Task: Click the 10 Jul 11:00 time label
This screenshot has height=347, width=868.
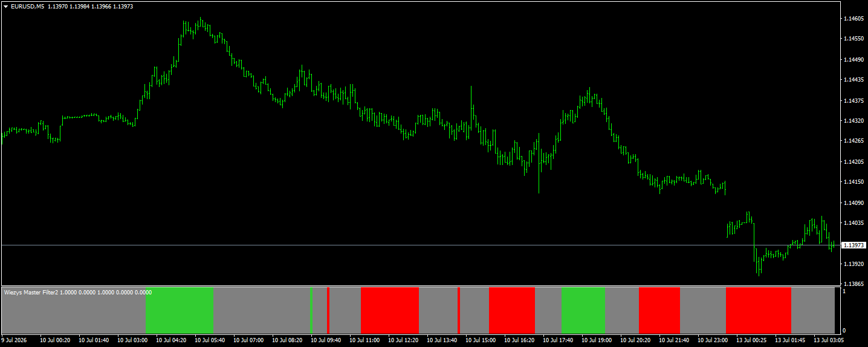Action: pyautogui.click(x=364, y=340)
